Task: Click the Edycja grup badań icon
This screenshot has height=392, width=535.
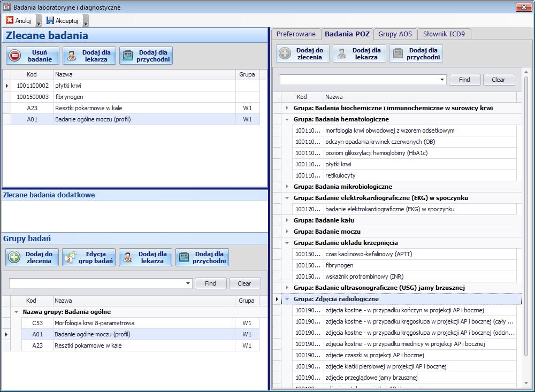Action: click(x=71, y=257)
